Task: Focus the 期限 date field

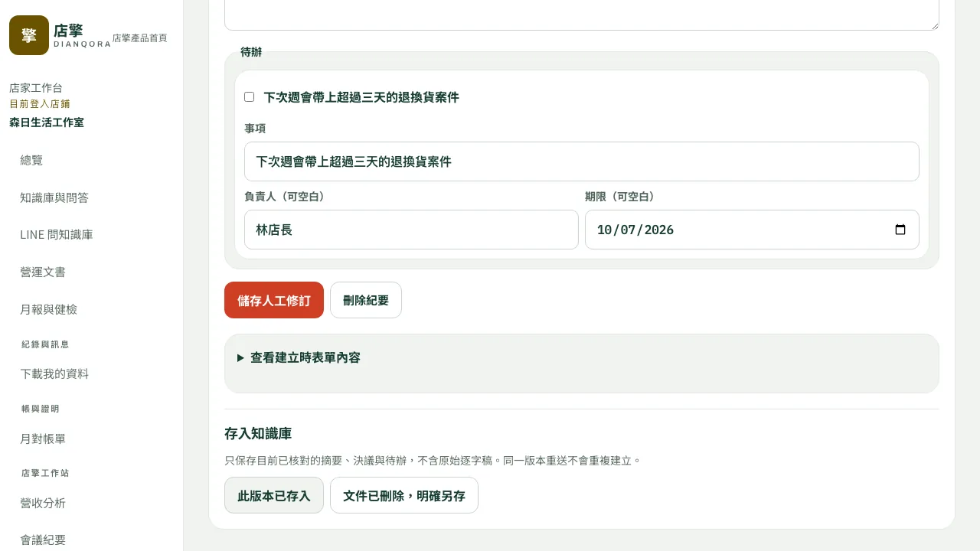Action: point(752,230)
